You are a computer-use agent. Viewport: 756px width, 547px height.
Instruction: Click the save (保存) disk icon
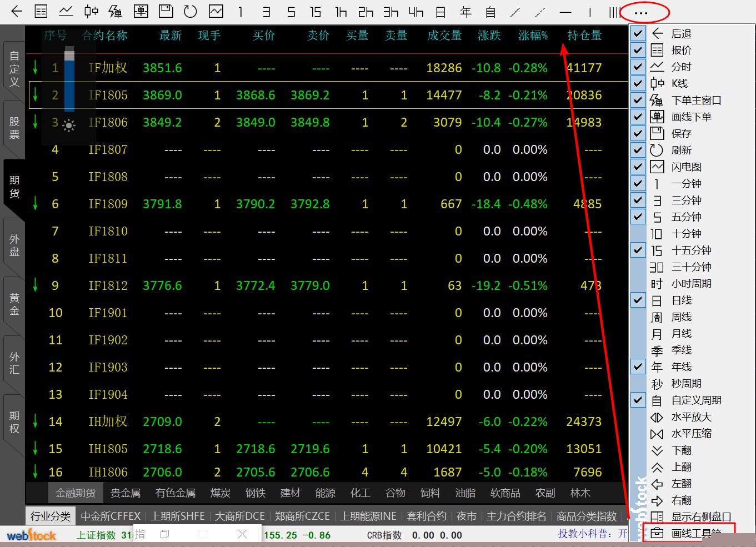[x=166, y=11]
